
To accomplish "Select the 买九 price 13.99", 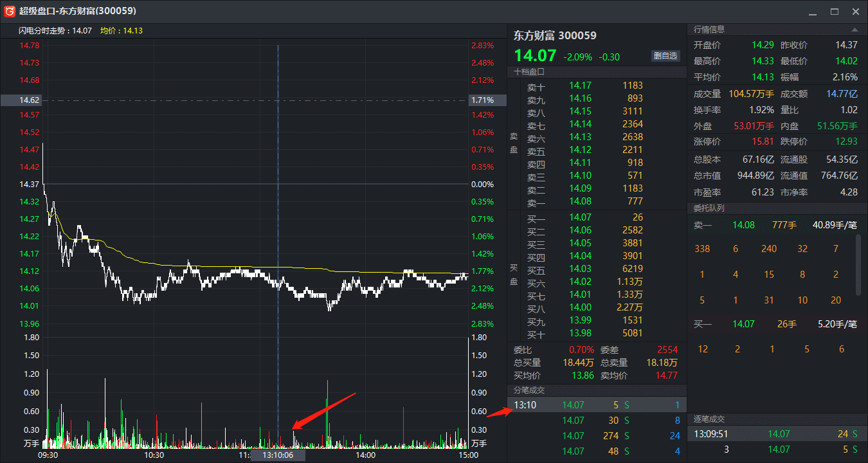I will click(580, 320).
